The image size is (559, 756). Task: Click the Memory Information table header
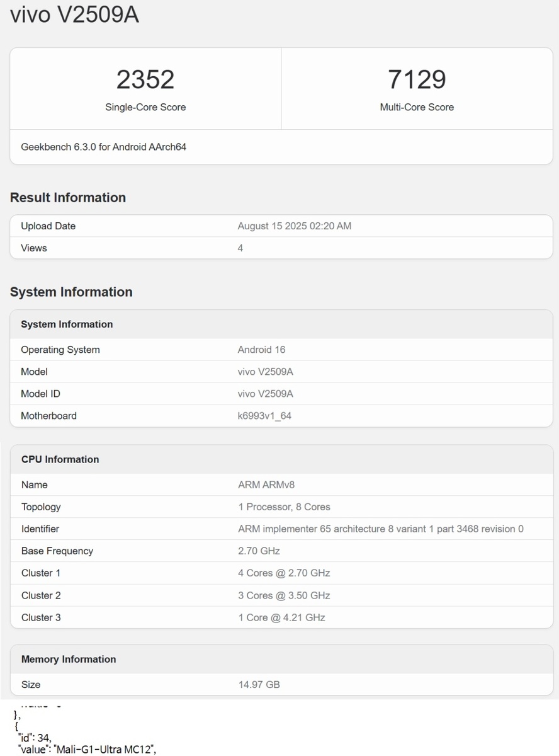coord(281,659)
